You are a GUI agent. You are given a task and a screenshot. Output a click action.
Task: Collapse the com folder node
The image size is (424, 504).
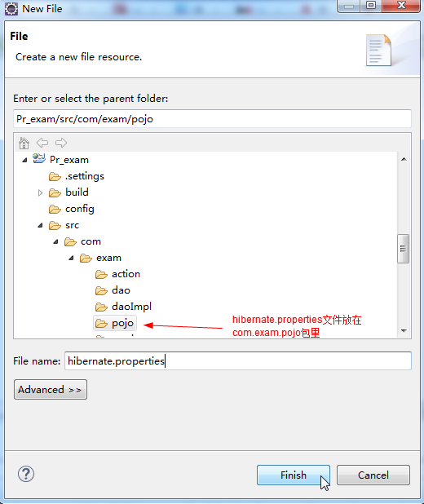55,241
